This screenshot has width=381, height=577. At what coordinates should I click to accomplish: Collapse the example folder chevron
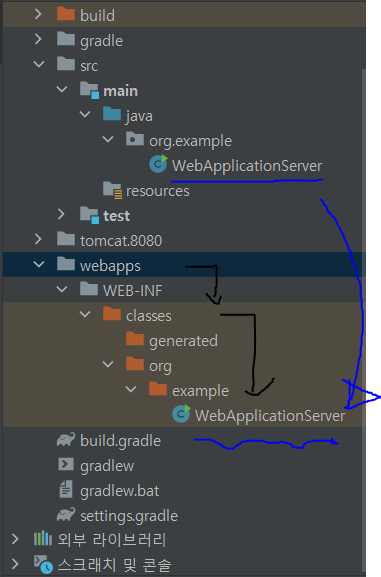pyautogui.click(x=131, y=389)
